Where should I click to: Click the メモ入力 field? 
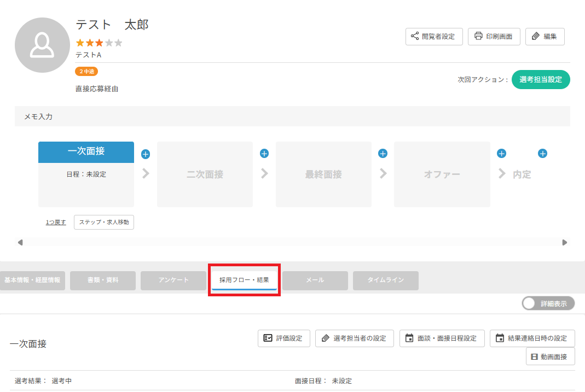(292, 116)
